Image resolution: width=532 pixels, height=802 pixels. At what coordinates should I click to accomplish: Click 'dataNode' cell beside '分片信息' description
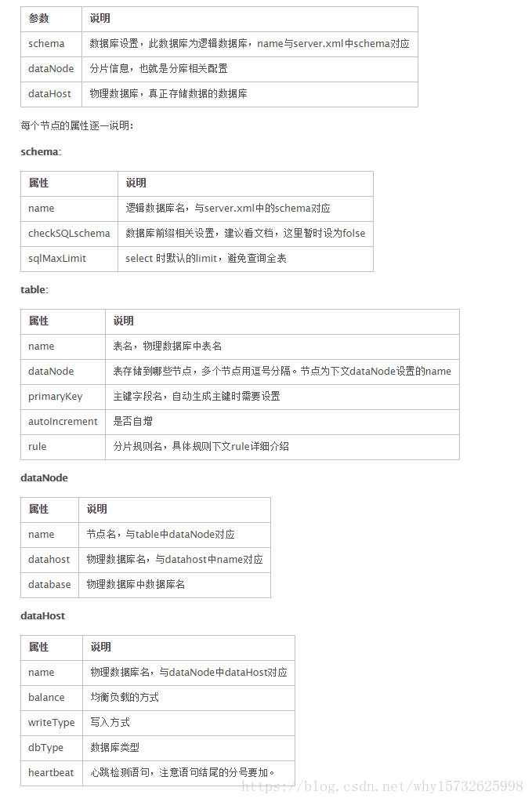click(51, 68)
